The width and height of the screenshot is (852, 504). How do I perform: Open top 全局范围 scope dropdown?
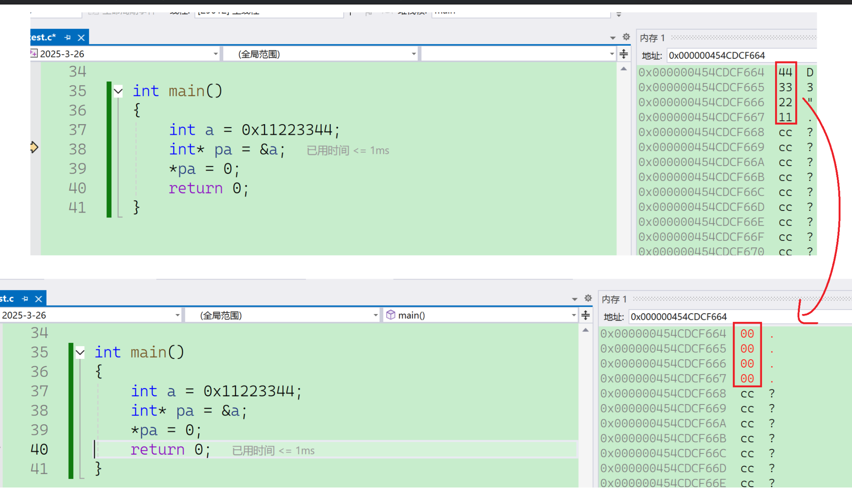click(x=414, y=54)
